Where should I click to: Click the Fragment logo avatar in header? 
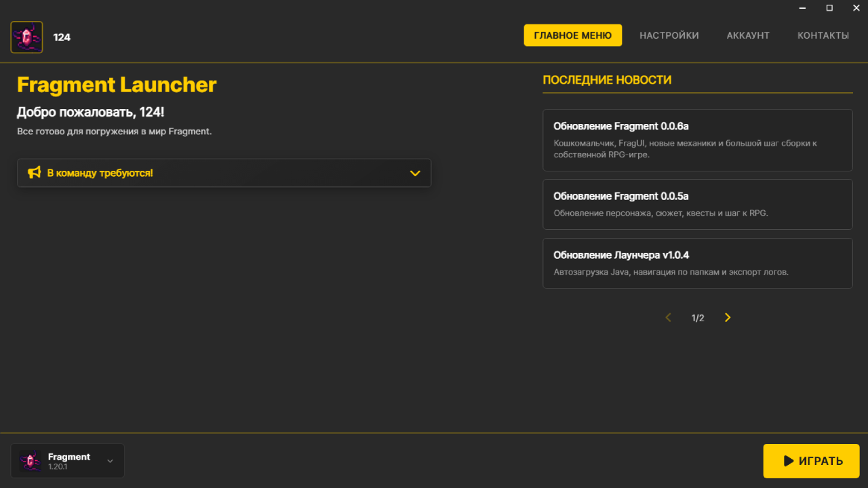click(x=26, y=37)
